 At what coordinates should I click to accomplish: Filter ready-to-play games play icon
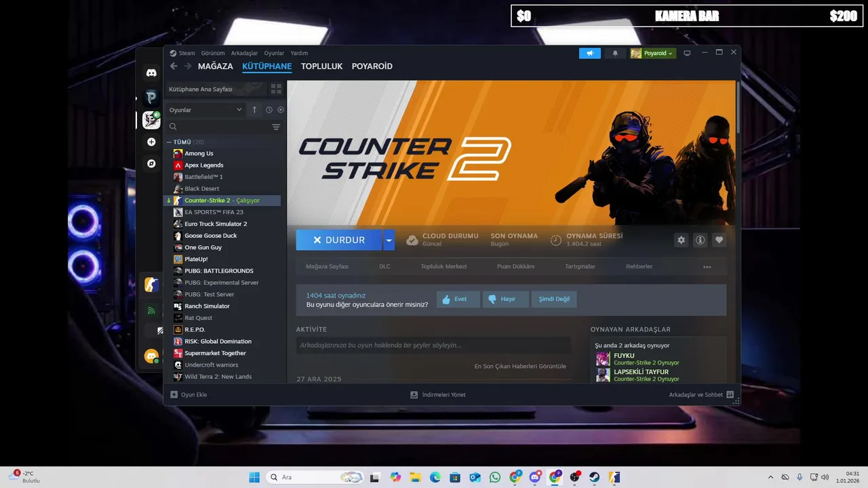point(281,110)
